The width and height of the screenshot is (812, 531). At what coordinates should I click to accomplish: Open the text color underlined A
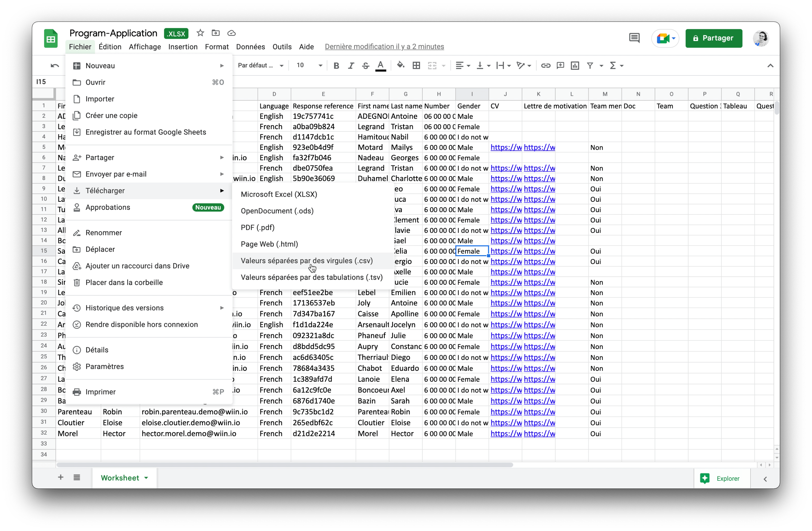(381, 65)
